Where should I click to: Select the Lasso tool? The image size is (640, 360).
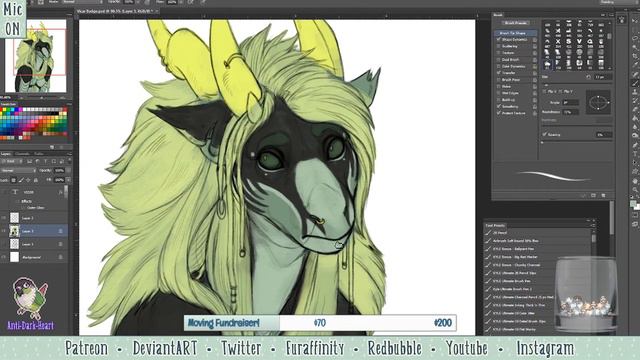(635, 38)
